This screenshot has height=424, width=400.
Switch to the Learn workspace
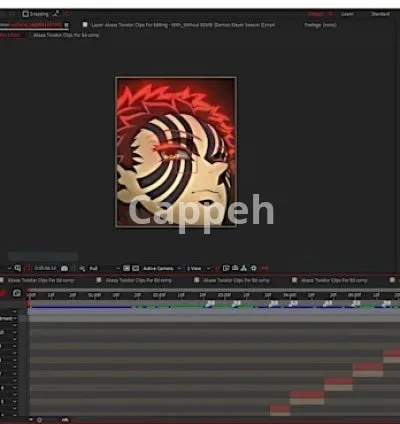pos(347,14)
